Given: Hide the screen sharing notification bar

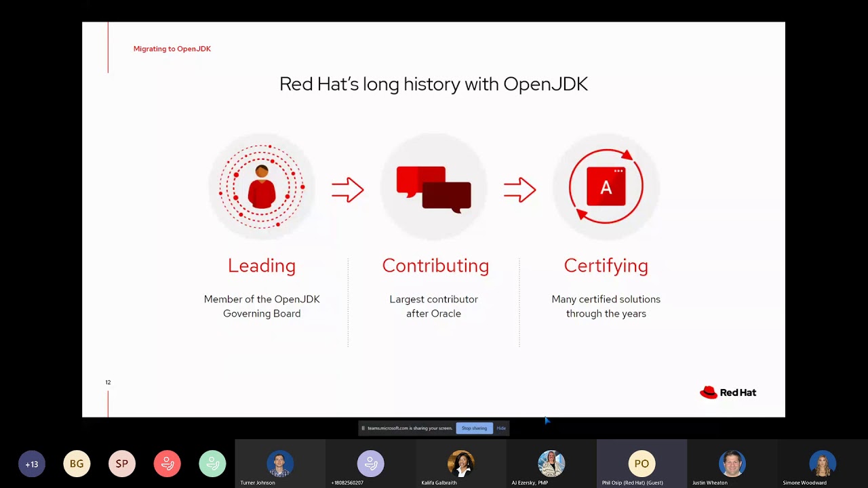Looking at the screenshot, I should [x=501, y=428].
